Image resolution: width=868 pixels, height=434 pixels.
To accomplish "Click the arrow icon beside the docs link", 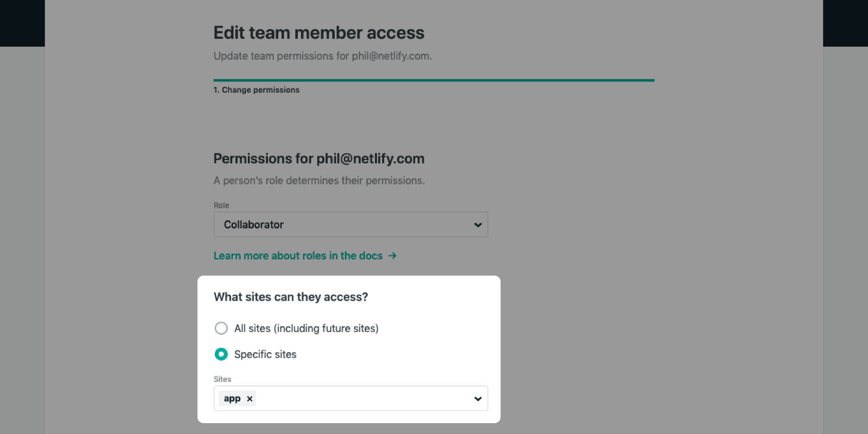I will point(392,256).
